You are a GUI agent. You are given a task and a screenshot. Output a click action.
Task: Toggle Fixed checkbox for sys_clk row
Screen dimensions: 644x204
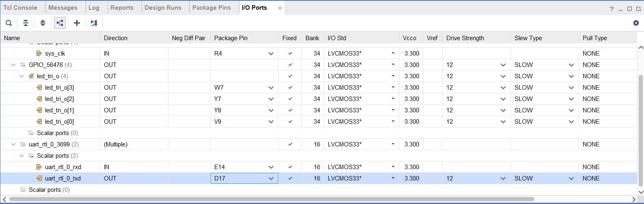pos(290,54)
